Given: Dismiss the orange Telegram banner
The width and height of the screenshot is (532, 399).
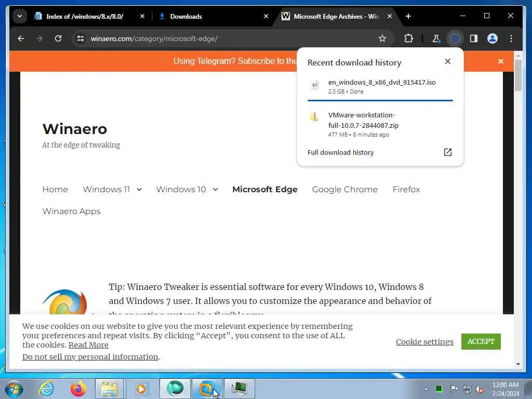Looking at the screenshot, I should pos(501,61).
